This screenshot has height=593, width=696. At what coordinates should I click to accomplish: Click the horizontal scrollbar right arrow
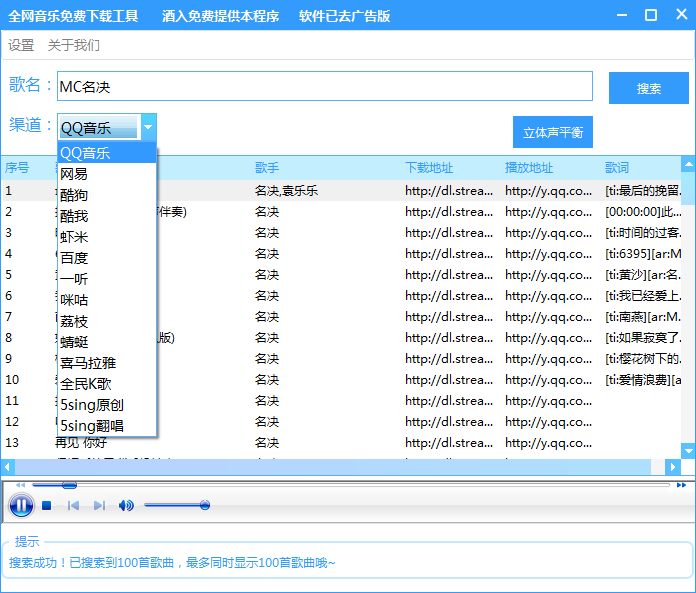[x=672, y=467]
